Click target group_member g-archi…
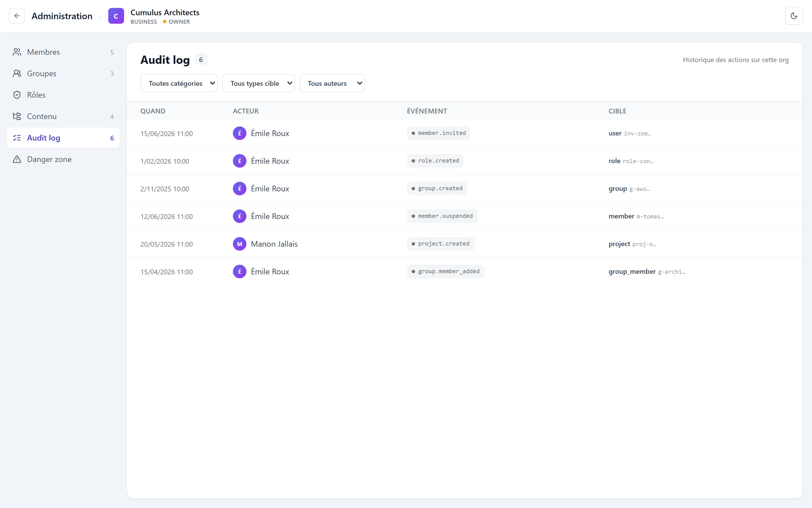The image size is (812, 508). point(647,271)
